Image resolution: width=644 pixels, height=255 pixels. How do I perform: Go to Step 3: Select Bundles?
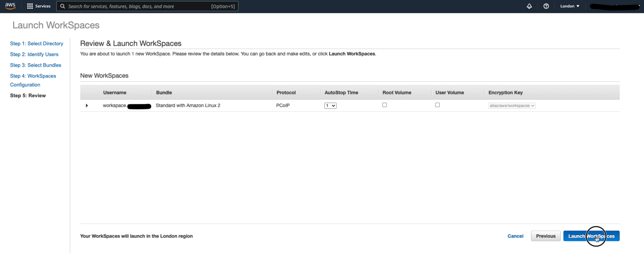tap(36, 65)
